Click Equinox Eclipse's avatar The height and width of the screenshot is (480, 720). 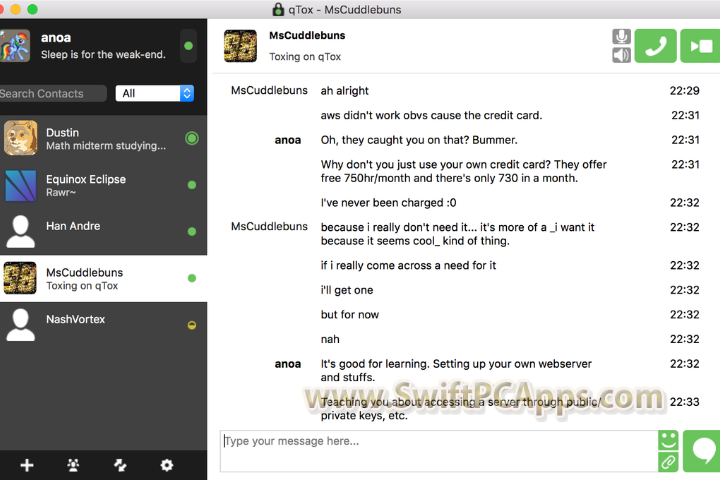[20, 186]
